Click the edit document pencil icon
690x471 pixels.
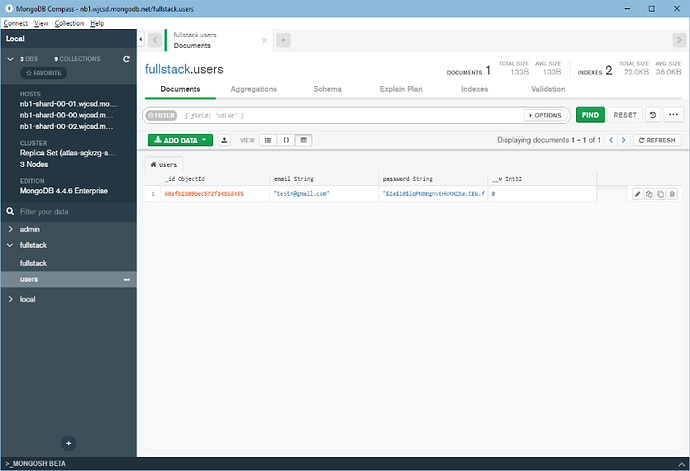click(637, 193)
